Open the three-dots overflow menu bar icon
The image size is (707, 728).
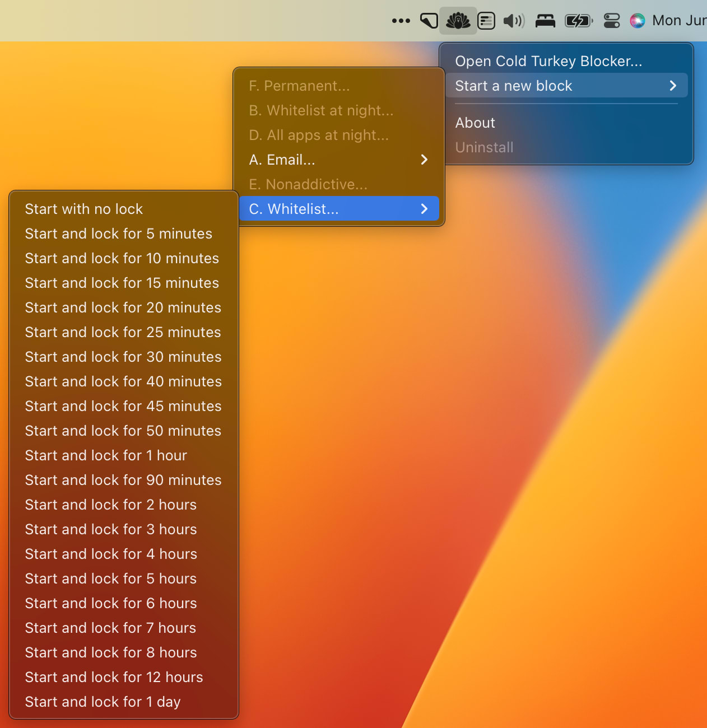tap(401, 21)
